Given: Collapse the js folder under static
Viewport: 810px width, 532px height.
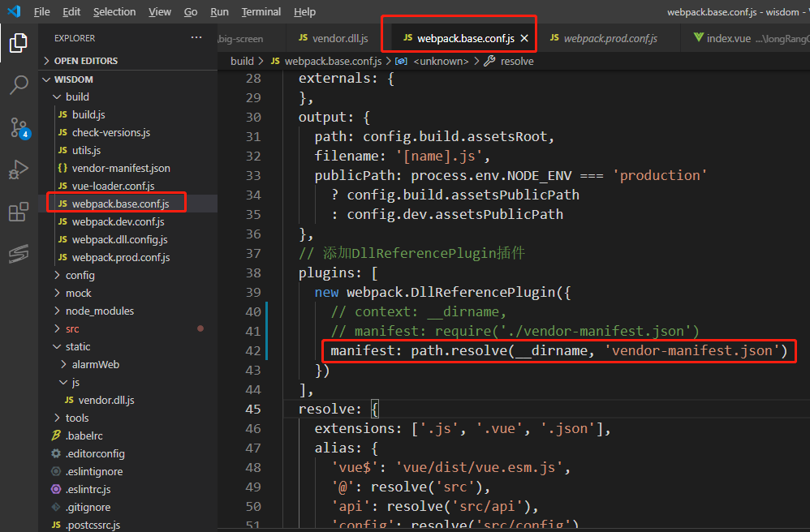Looking at the screenshot, I should (127, 382).
